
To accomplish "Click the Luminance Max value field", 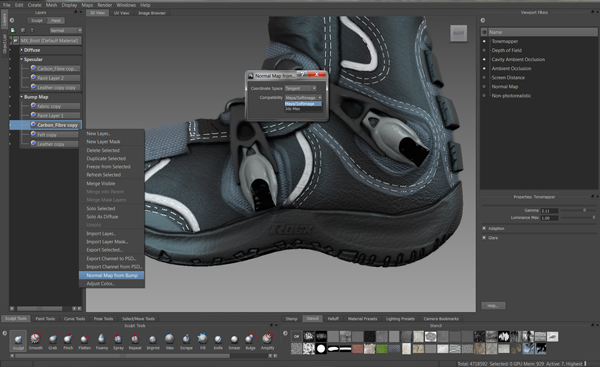I will 549,218.
